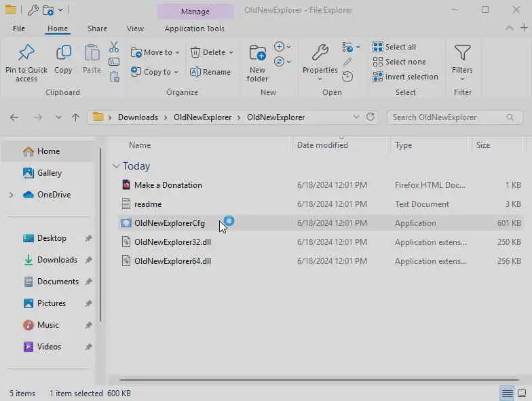Expand the Open button dropdown
Viewport: 532px width, 401px height.
(351, 47)
